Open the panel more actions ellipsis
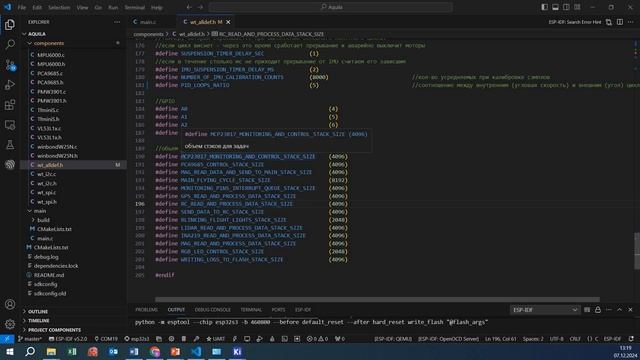640x360 pixels. pos(609,310)
